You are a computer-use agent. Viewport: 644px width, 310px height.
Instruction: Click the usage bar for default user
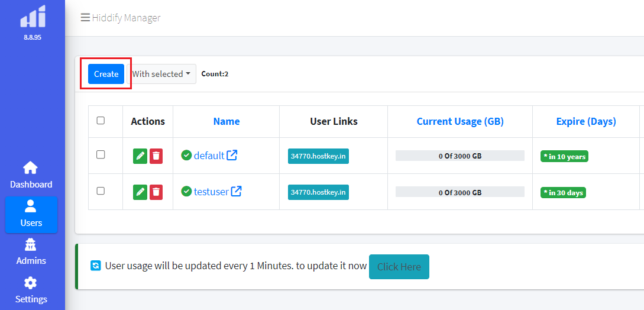459,156
